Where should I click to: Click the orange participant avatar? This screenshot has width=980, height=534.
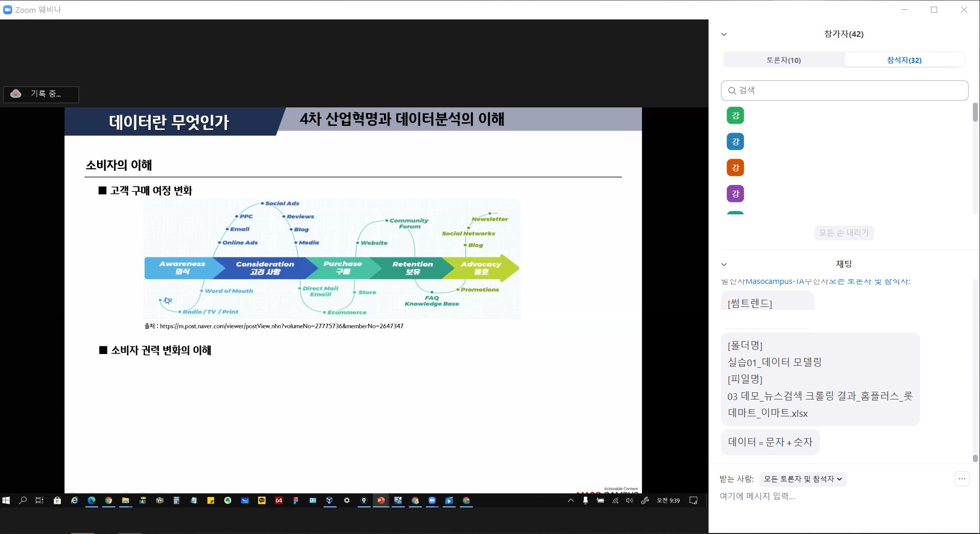tap(735, 168)
